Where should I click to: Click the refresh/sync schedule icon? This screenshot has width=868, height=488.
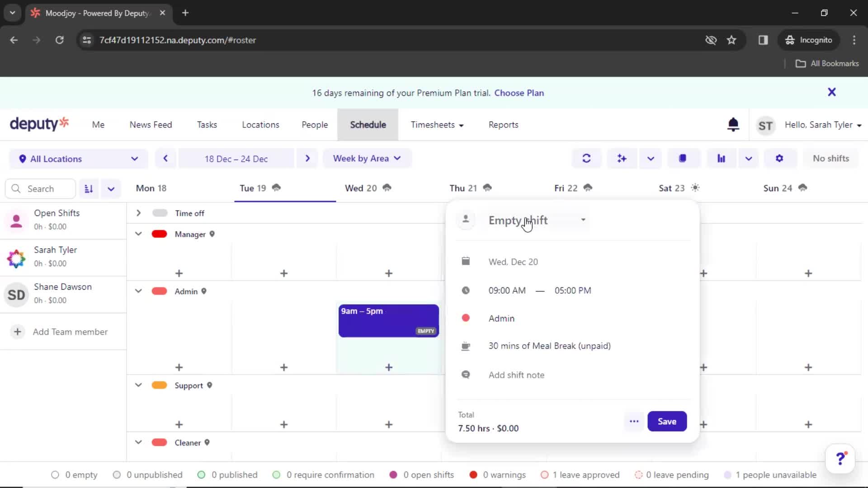pyautogui.click(x=586, y=158)
